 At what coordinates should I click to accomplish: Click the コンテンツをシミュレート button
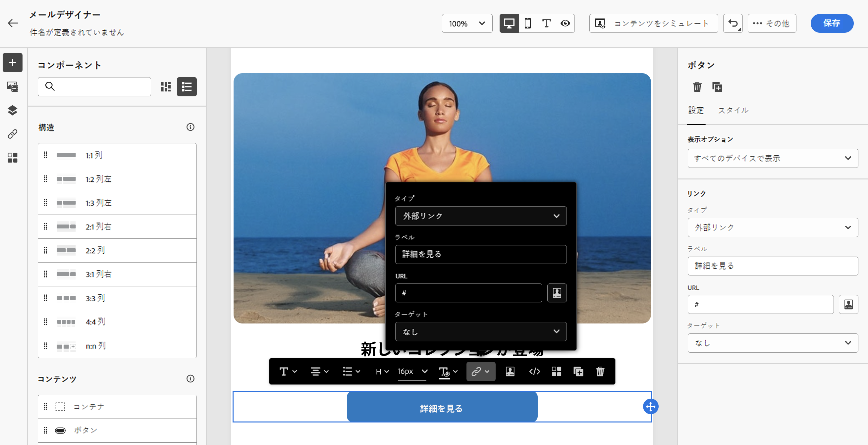coord(653,23)
